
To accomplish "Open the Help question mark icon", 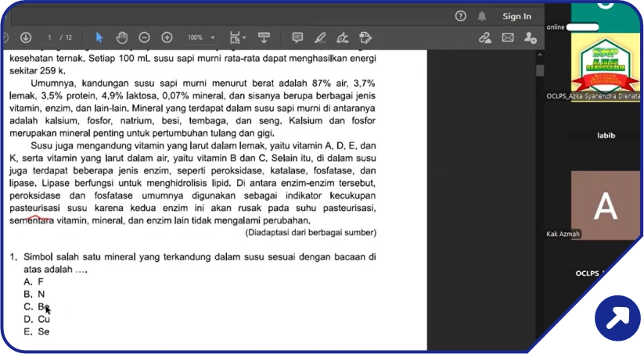I will tap(460, 16).
